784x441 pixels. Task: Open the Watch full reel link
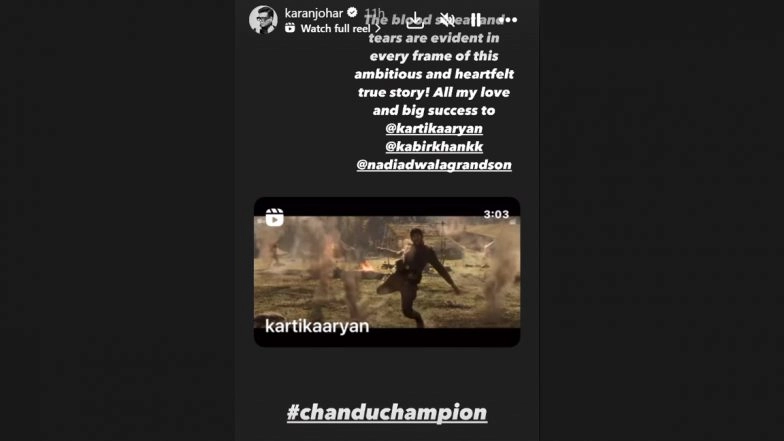click(x=335, y=28)
